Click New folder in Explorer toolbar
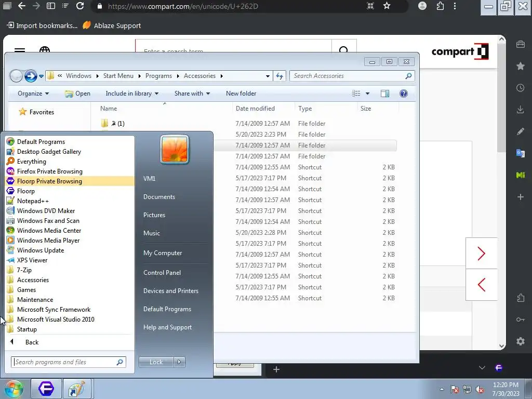The height and width of the screenshot is (399, 532). pyautogui.click(x=241, y=94)
